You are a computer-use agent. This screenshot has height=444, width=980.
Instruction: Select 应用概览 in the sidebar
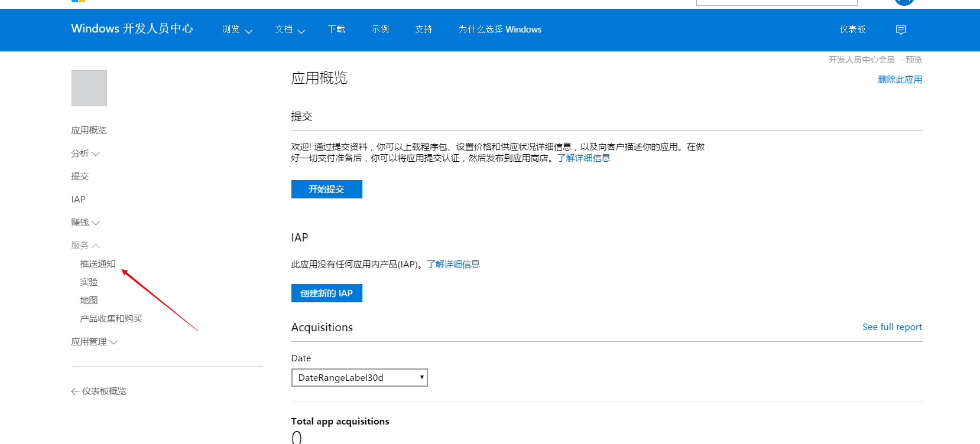[x=89, y=130]
